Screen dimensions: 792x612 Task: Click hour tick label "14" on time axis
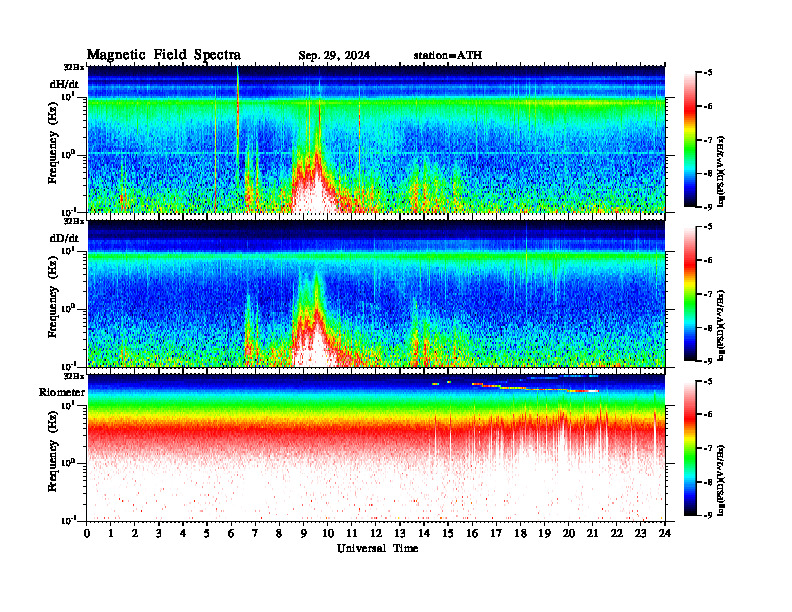424,533
